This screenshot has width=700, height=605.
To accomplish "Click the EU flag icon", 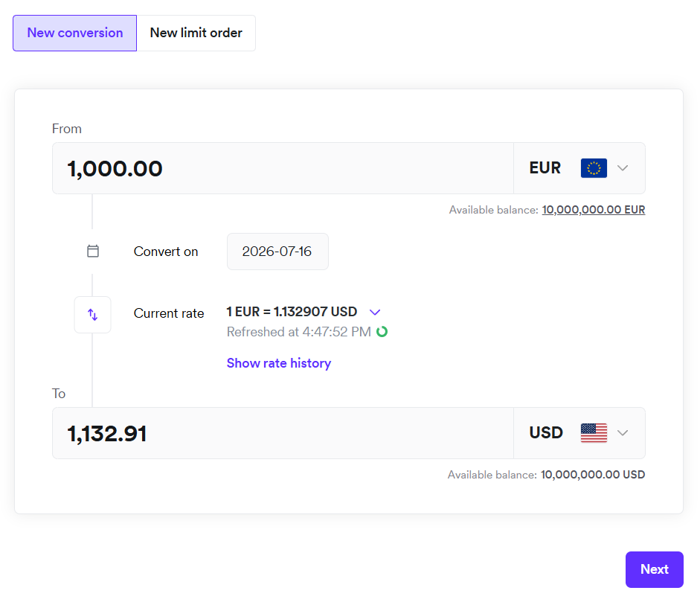I will click(594, 168).
